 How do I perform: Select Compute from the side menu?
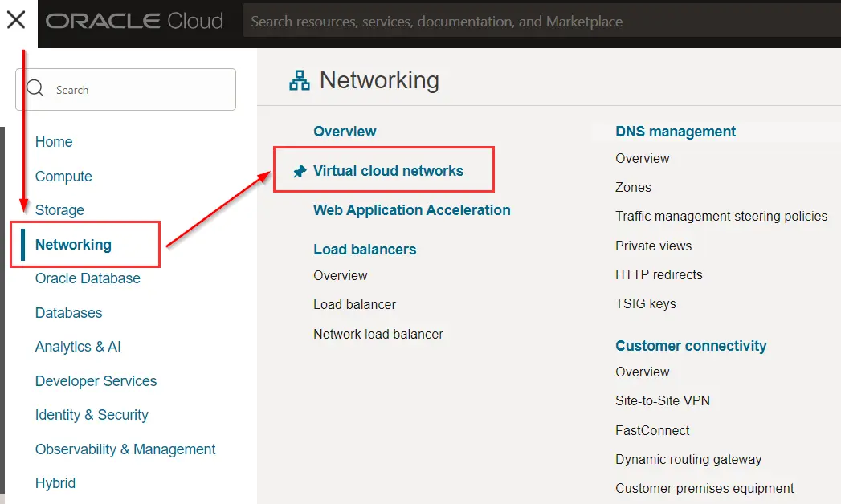click(x=63, y=177)
